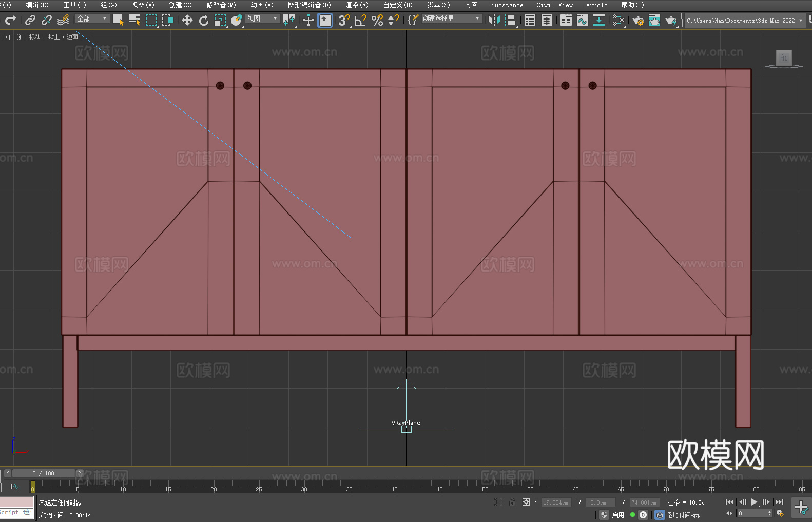Click the teal download-arrow toolbar icon

tap(599, 20)
